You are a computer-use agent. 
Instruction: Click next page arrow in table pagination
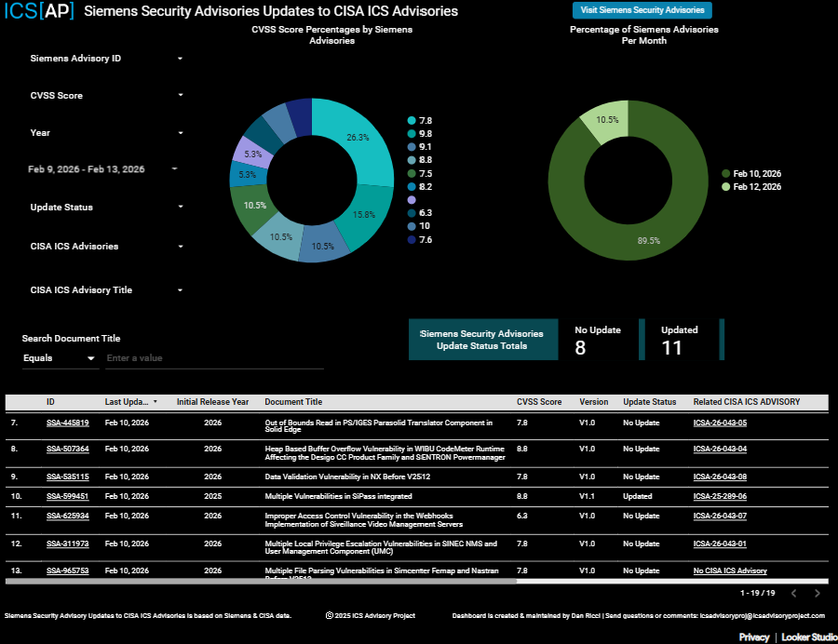coord(818,593)
